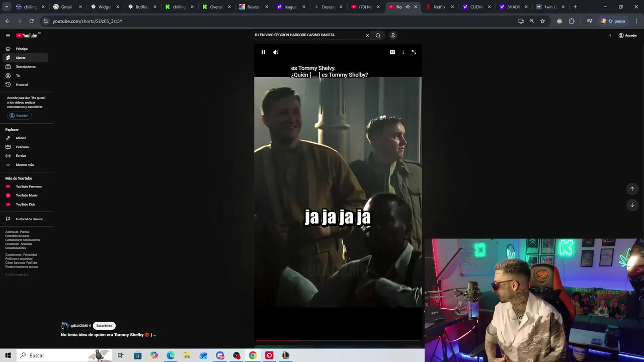
Task: Enter fullscreen on the Short player
Action: pos(414,52)
